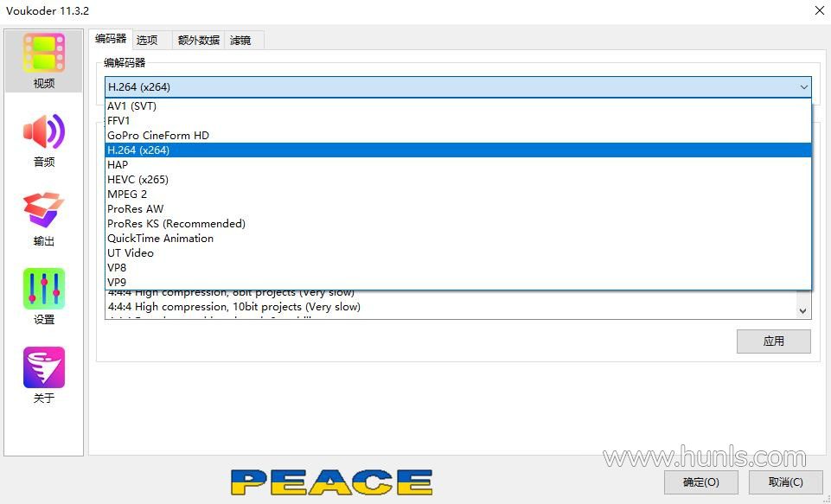
Task: Select 4:4:4 High compression 10bit preset
Action: coord(451,307)
